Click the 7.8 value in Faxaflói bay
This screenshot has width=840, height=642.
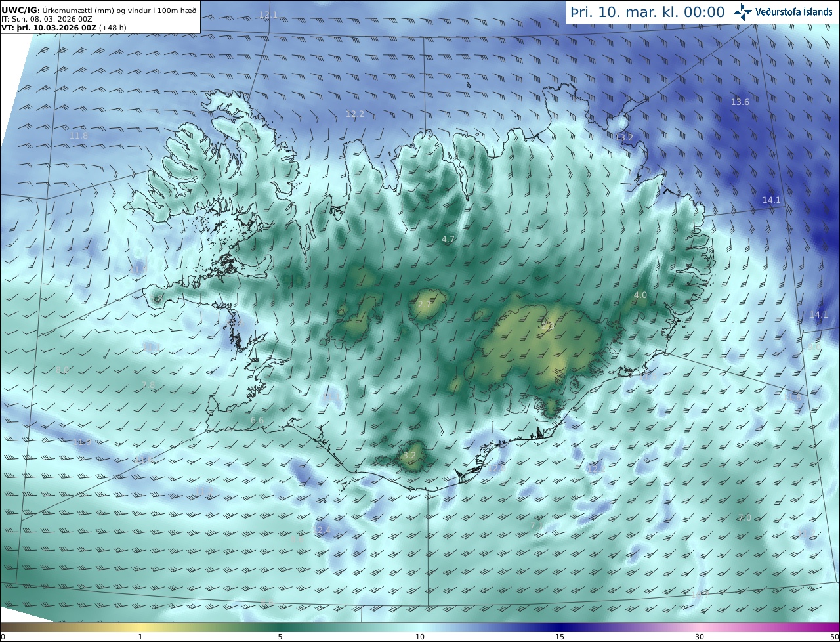click(148, 385)
